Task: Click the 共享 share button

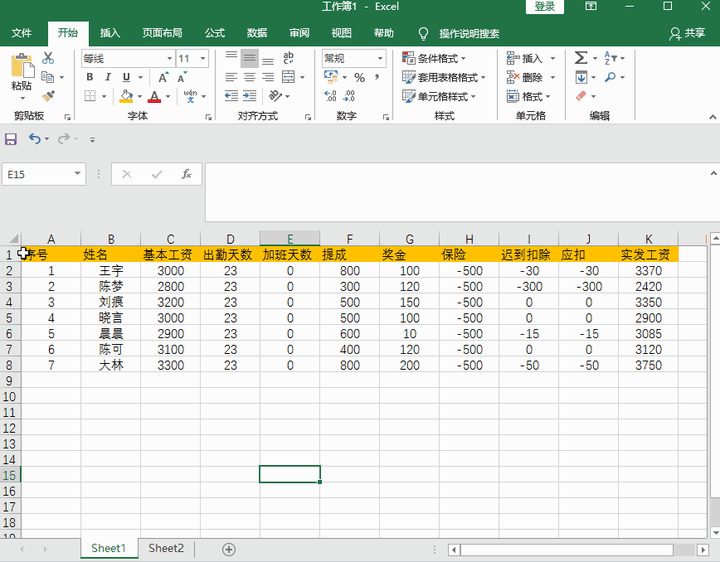Action: [687, 33]
